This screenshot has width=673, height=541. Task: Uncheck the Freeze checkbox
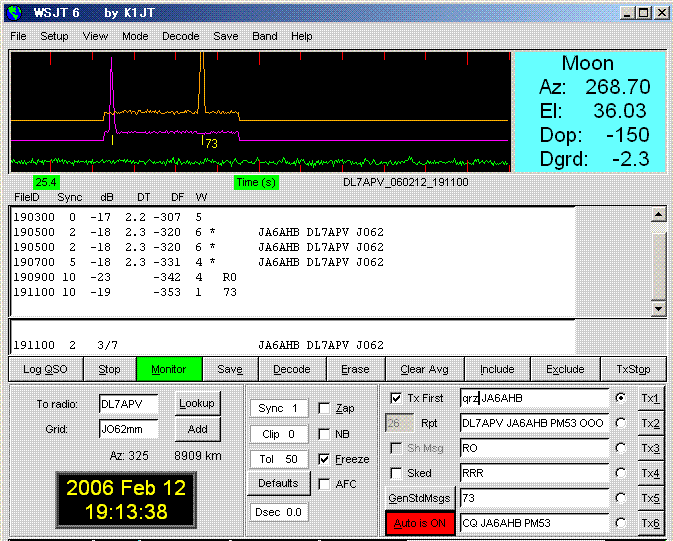point(323,459)
